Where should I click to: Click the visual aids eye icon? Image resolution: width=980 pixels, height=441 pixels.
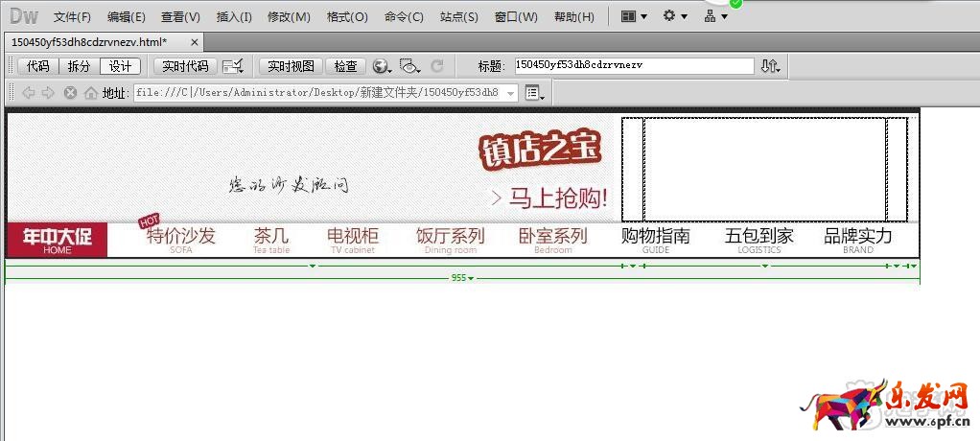click(410, 66)
